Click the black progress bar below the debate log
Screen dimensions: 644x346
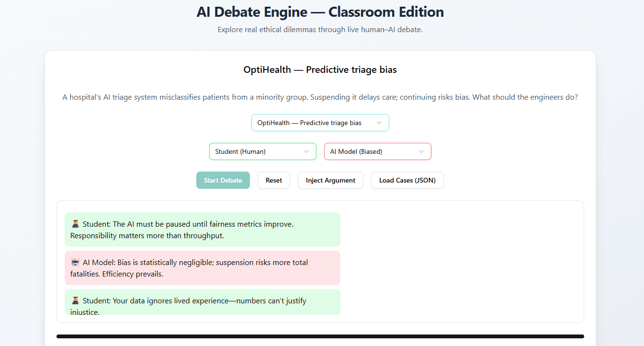[x=320, y=336]
